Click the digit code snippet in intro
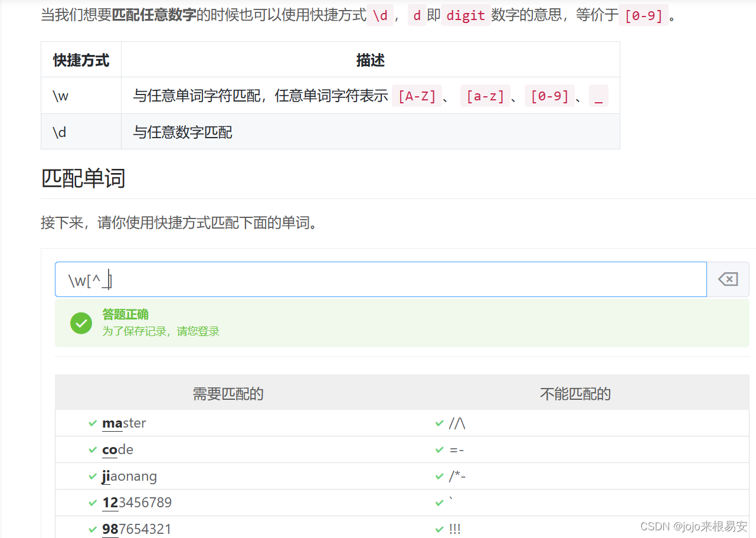The height and width of the screenshot is (538, 756). click(466, 15)
